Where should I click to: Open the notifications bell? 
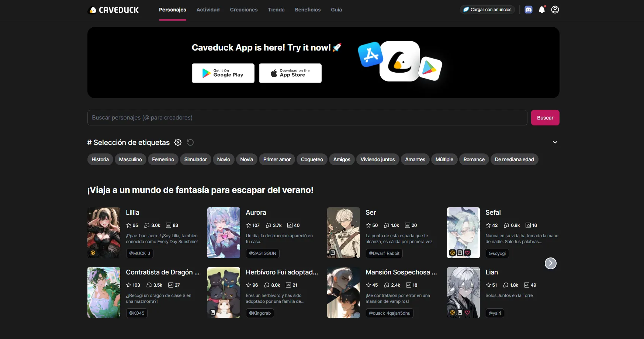541,10
